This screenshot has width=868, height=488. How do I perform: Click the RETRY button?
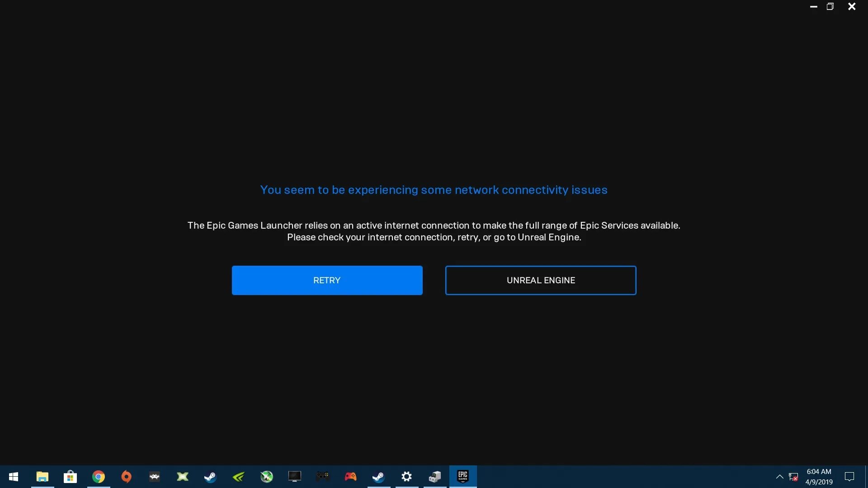point(327,280)
